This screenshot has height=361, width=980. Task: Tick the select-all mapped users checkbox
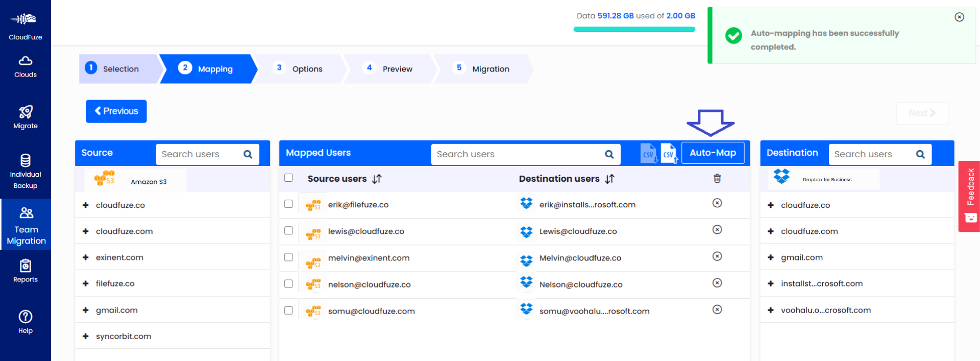click(x=288, y=178)
